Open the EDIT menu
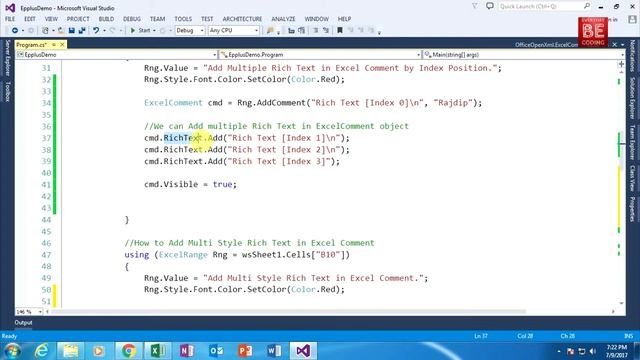 [x=29, y=19]
